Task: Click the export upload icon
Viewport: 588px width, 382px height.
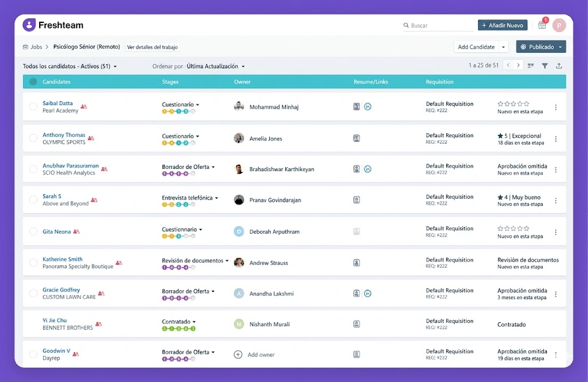Action: [x=559, y=65]
